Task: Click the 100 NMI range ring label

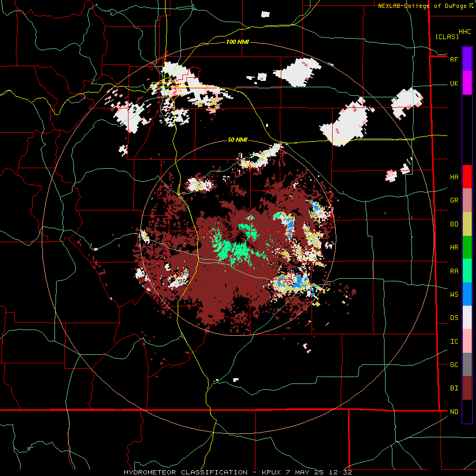Action: click(237, 42)
